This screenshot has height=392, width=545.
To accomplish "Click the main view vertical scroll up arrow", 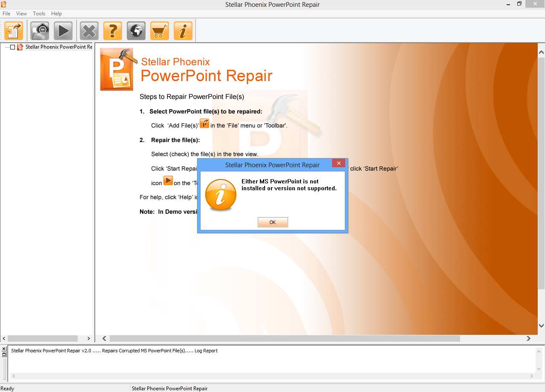I will [x=541, y=52].
